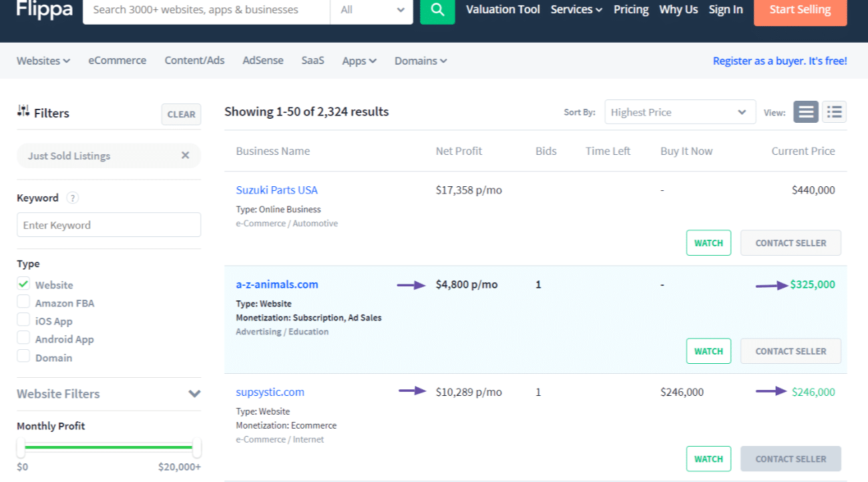The height and width of the screenshot is (482, 868).
Task: Collapse the Website Filters section
Action: pyautogui.click(x=194, y=394)
